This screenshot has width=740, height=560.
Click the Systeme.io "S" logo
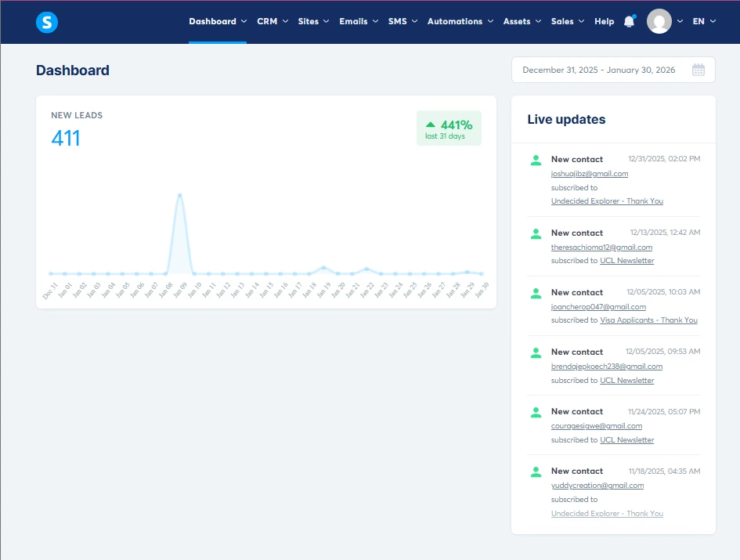(x=46, y=22)
